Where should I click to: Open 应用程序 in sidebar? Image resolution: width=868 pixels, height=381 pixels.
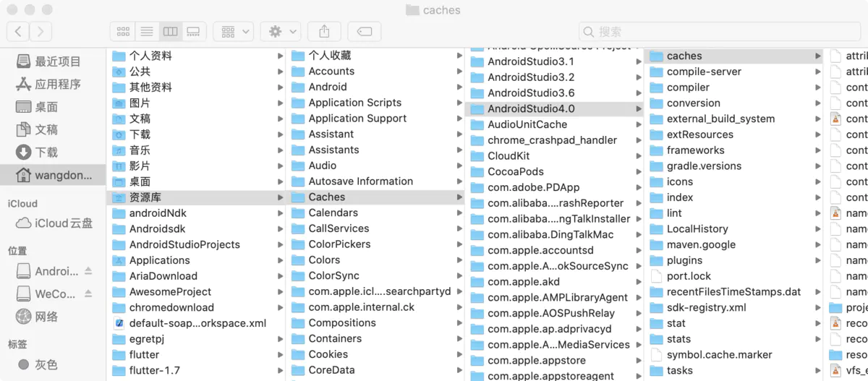click(52, 84)
